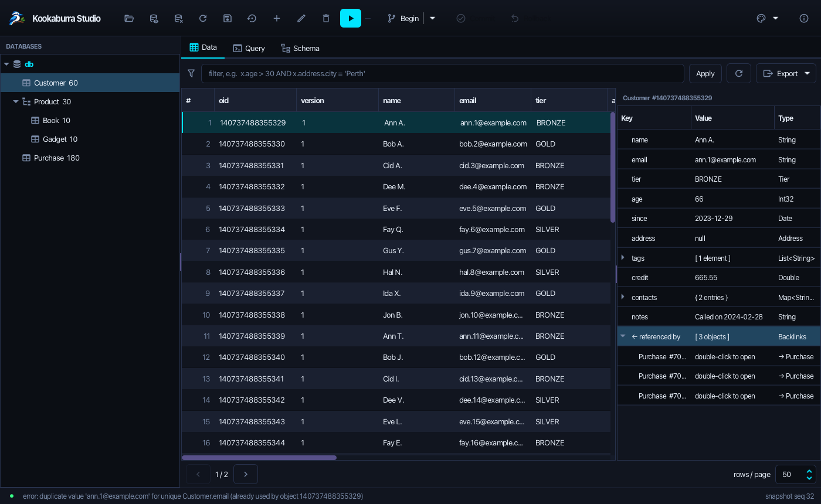
Task: Open the info icon at the top right
Action: pyautogui.click(x=804, y=18)
